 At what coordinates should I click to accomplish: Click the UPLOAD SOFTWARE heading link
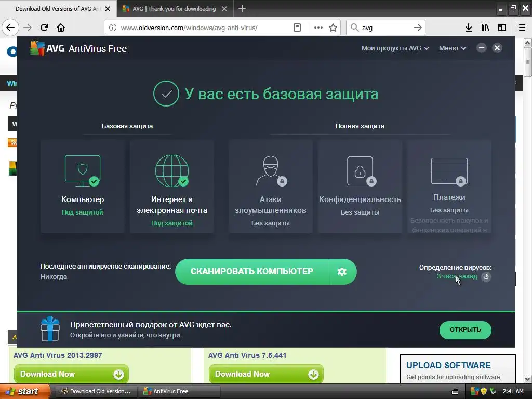pyautogui.click(x=448, y=365)
